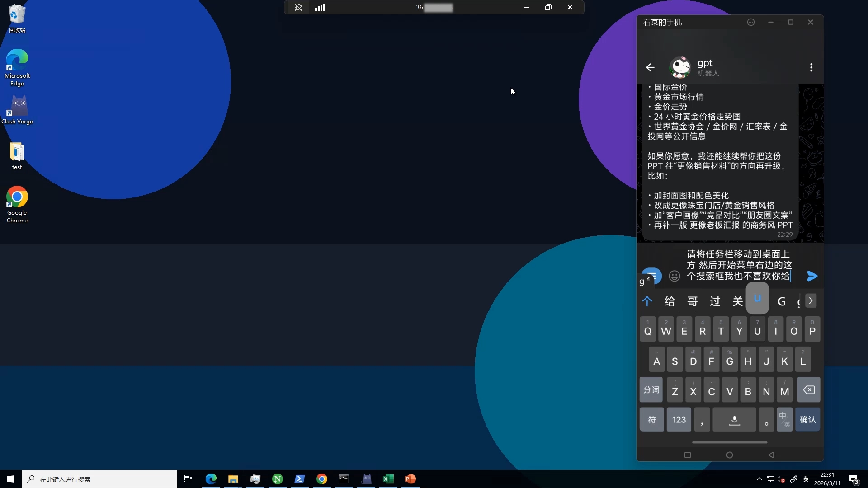Switch to 123 numeric keyboard
868x488 pixels.
[x=679, y=420]
